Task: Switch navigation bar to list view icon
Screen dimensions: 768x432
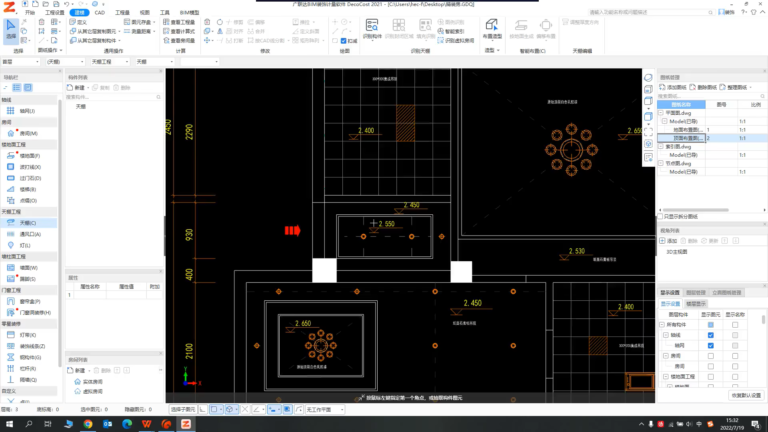Action: [x=17, y=88]
